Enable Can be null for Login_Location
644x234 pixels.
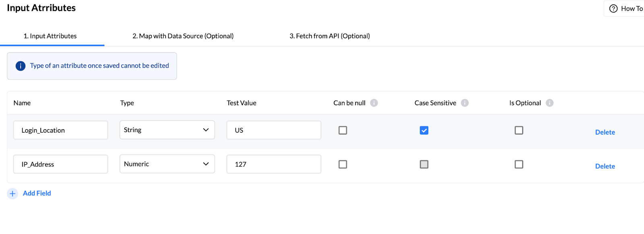[x=343, y=130]
